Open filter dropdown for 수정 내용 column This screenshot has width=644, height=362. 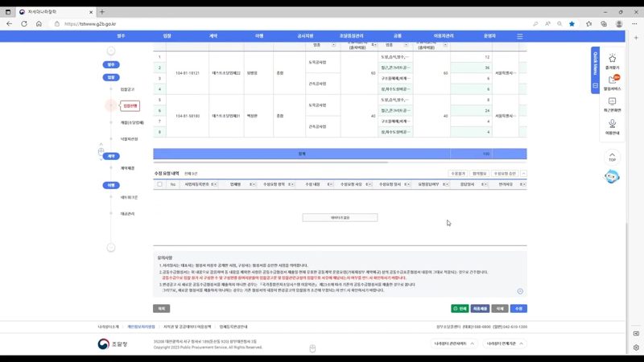(x=330, y=184)
